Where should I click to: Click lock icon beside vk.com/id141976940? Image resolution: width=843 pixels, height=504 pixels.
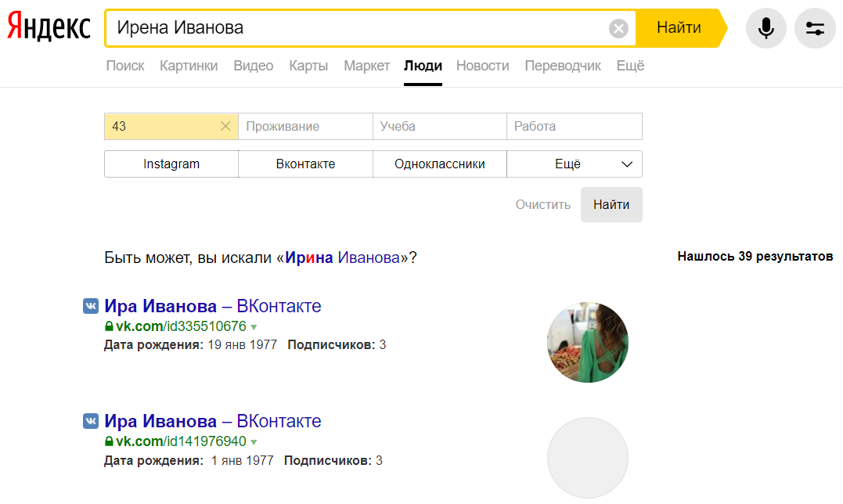coord(109,441)
